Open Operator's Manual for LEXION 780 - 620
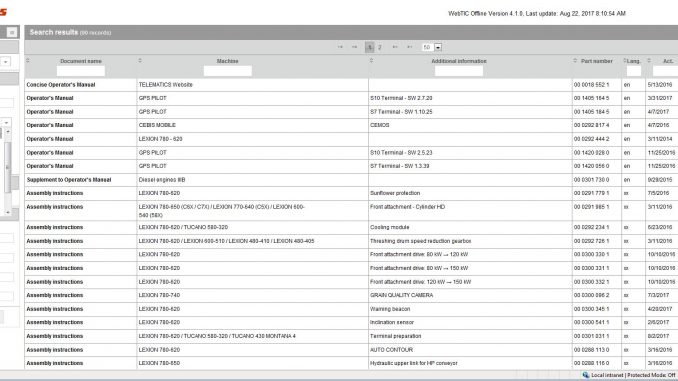 [50, 139]
